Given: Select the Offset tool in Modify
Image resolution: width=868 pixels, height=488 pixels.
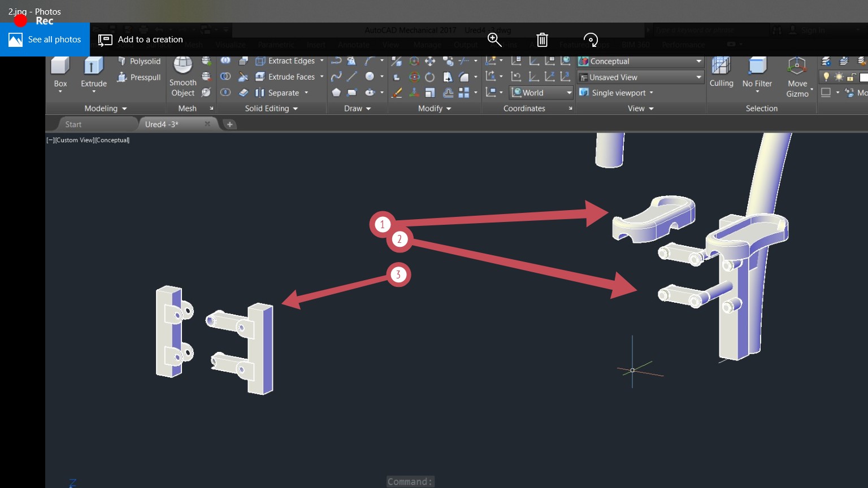Looking at the screenshot, I should (x=448, y=92).
